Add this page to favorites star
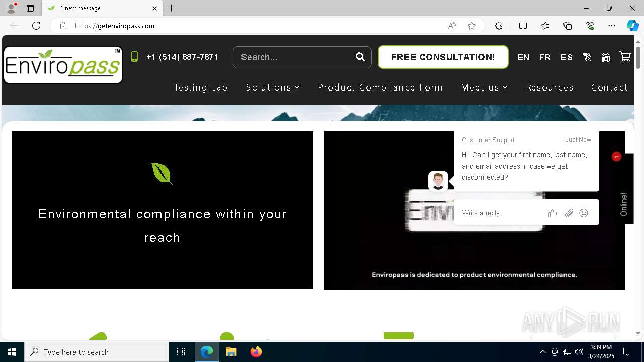This screenshot has width=644, height=362. [472, 26]
